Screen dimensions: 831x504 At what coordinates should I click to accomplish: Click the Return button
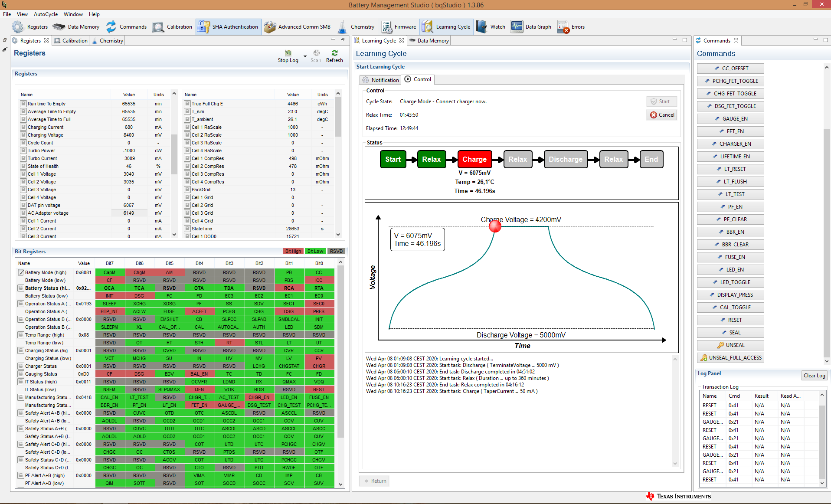pyautogui.click(x=374, y=481)
